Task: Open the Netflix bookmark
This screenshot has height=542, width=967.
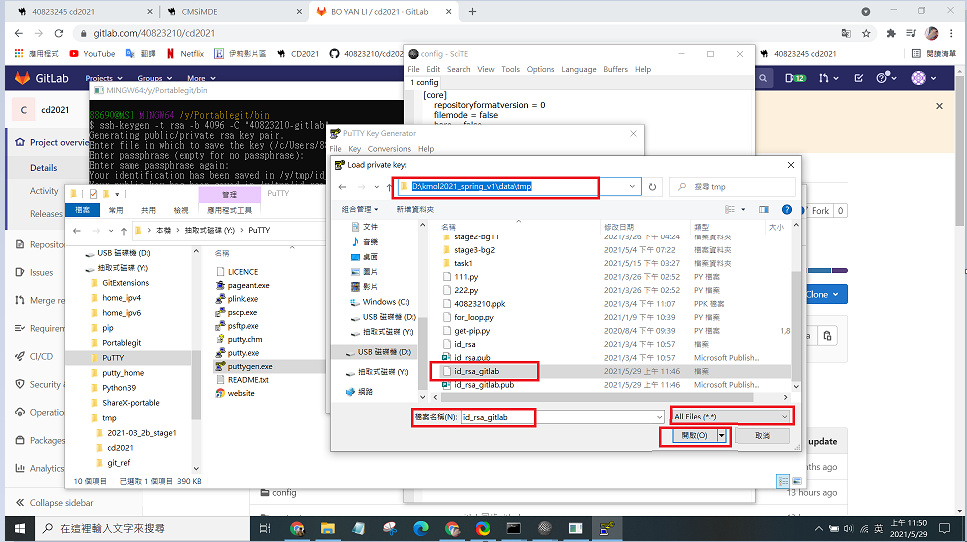Action: 185,54
